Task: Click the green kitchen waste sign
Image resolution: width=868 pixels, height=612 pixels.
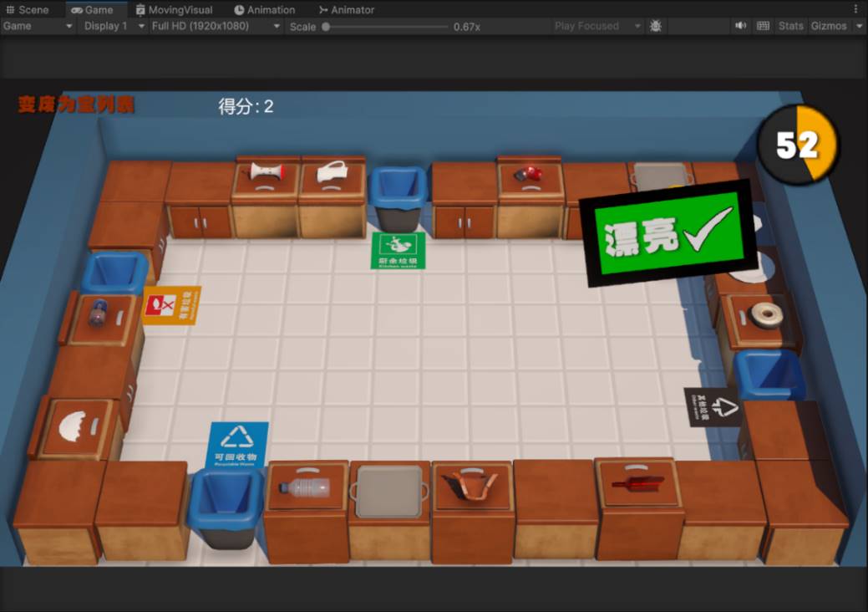Action: tap(398, 250)
